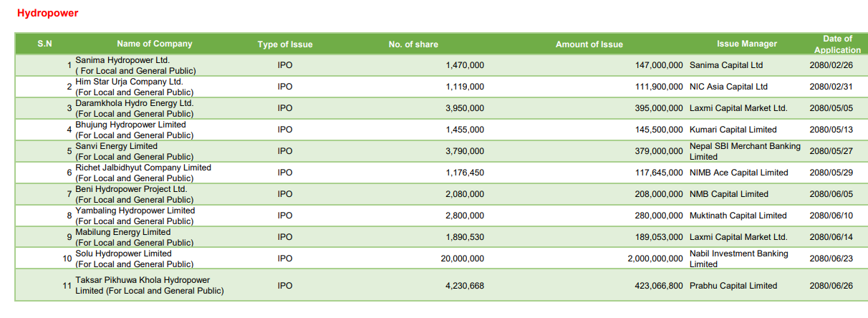Select the No. of share column header

[x=413, y=44]
